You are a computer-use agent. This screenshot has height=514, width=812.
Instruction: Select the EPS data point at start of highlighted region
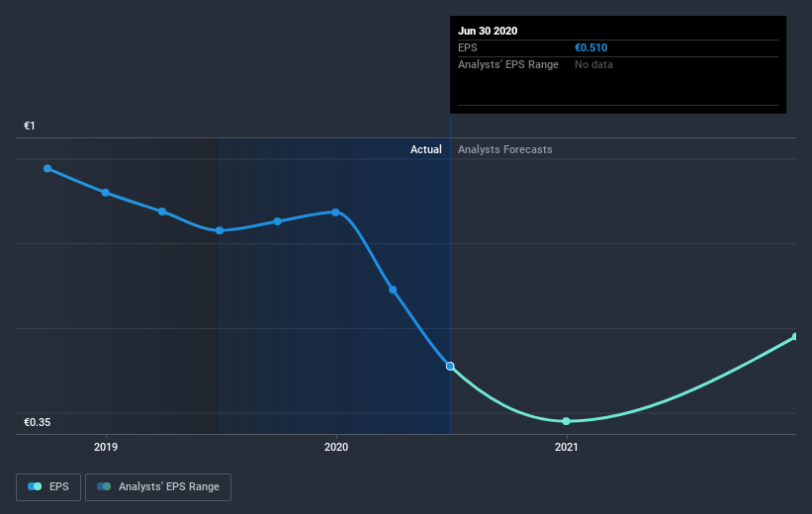point(220,230)
